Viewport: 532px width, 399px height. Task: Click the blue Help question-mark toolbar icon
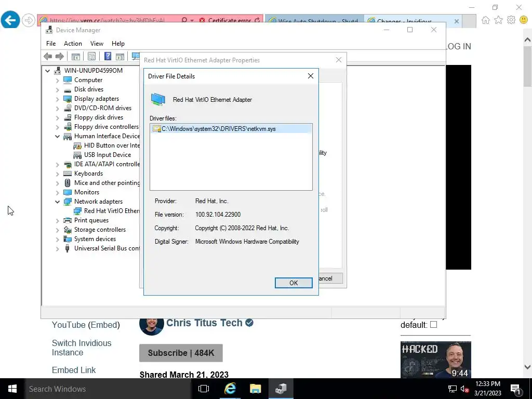pyautogui.click(x=108, y=56)
